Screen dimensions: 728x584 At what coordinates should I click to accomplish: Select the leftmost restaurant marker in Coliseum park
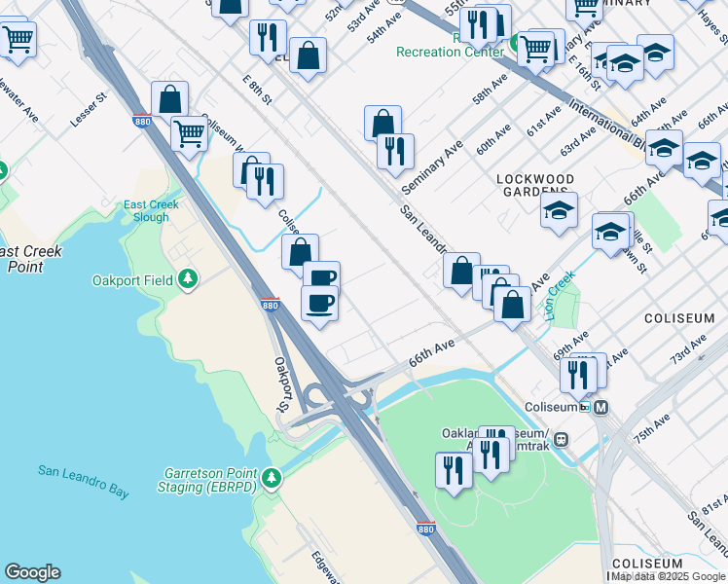click(x=454, y=473)
